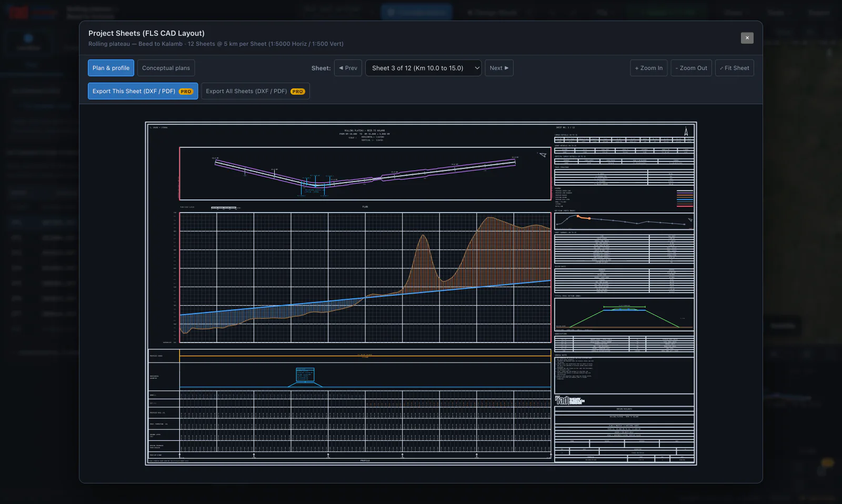The height and width of the screenshot is (504, 842).
Task: Click the north arrow icon on sheet
Action: click(686, 132)
